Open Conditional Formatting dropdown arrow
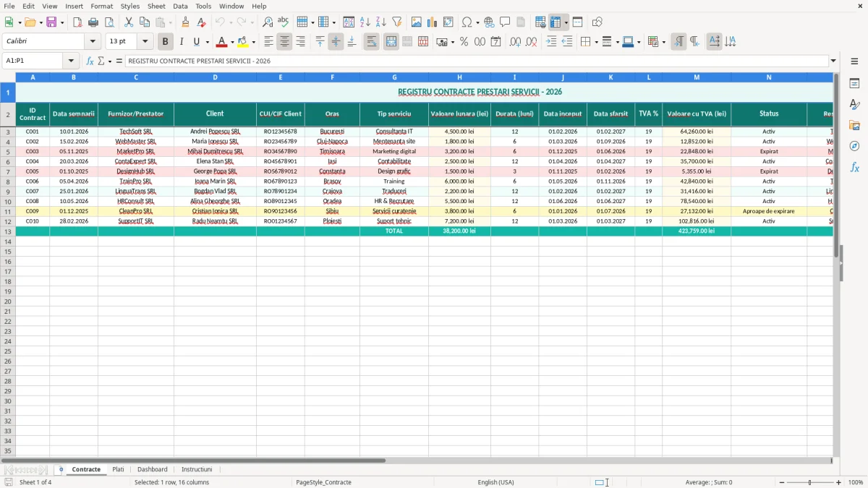Screen dimensions: 868x488 663,42
